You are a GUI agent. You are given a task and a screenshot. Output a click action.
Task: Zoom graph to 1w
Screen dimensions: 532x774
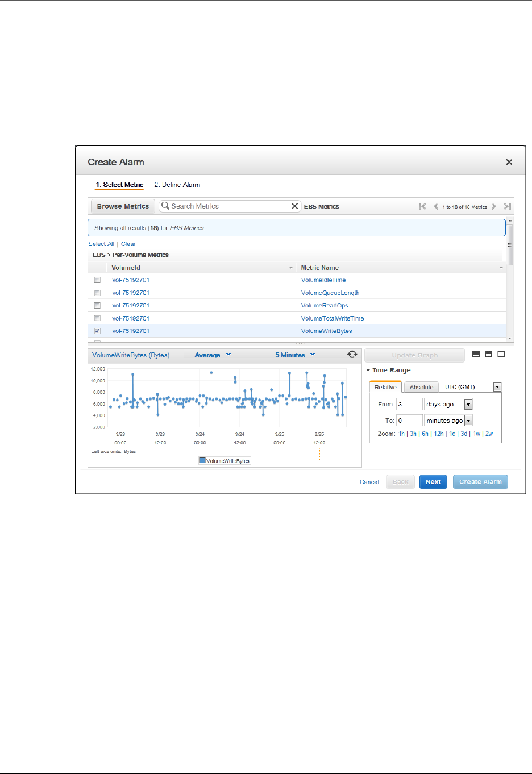[x=476, y=434]
